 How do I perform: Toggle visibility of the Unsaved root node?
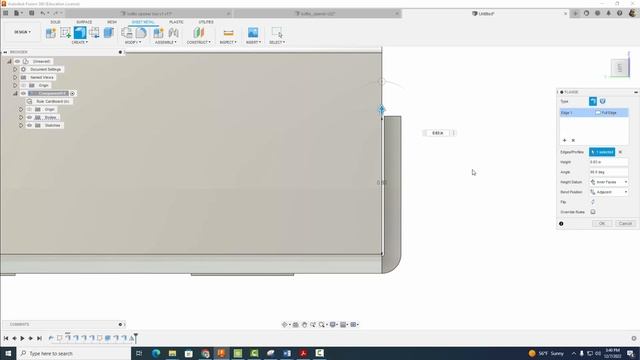point(17,61)
